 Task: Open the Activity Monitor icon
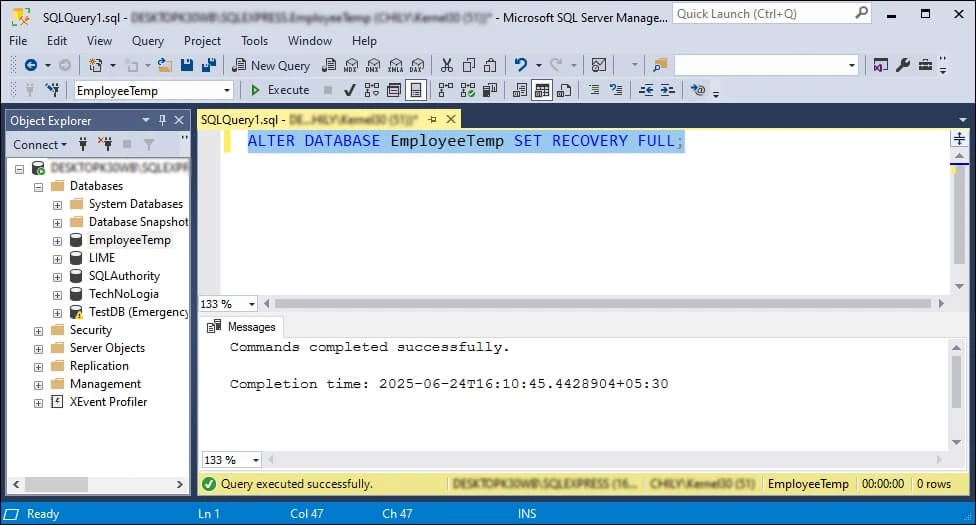(x=599, y=65)
